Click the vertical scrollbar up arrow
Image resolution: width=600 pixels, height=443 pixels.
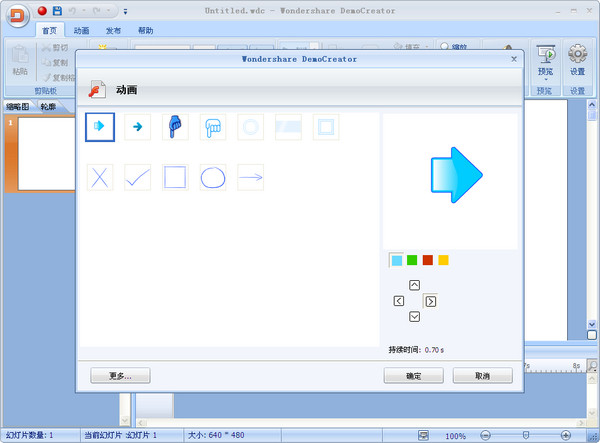point(592,104)
